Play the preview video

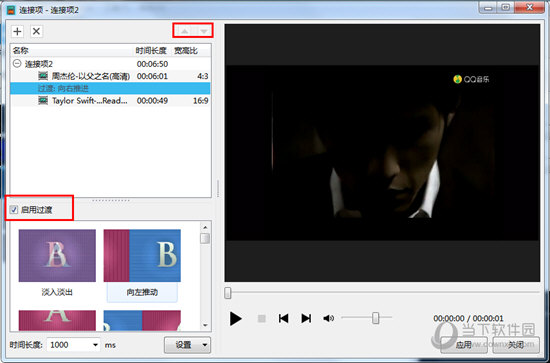236,318
